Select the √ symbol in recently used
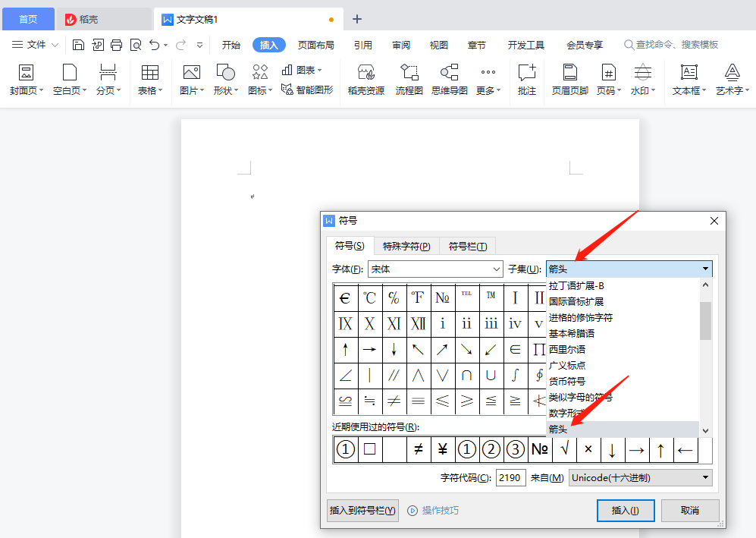The image size is (756, 538). point(564,450)
